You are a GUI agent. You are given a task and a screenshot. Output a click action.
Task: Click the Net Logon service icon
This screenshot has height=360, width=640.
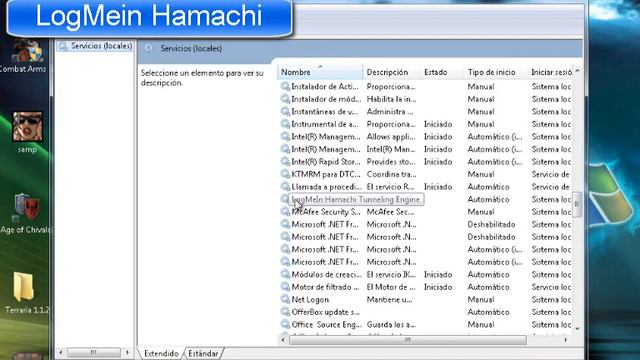(285, 300)
